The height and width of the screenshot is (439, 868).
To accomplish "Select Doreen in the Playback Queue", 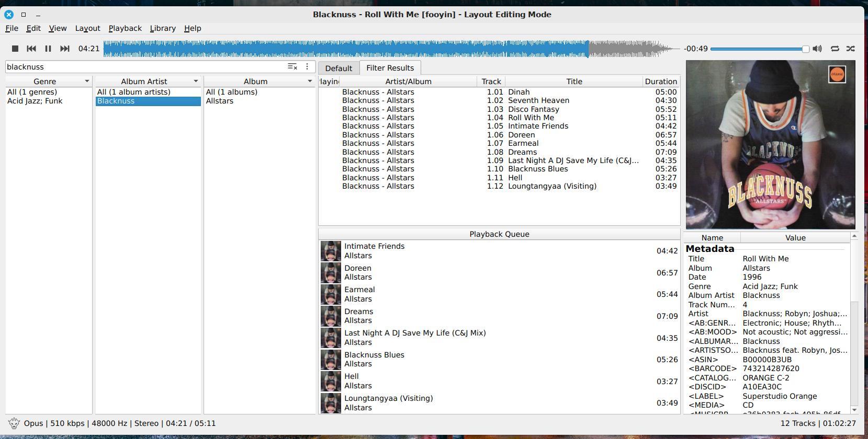I will coord(499,273).
